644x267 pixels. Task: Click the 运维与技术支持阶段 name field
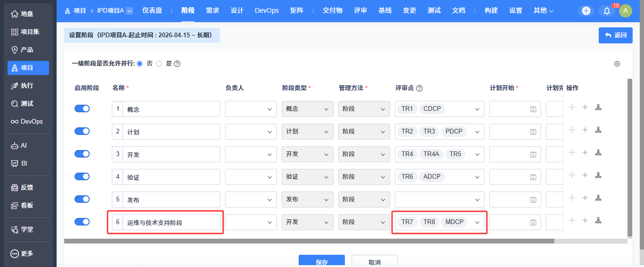[172, 222]
